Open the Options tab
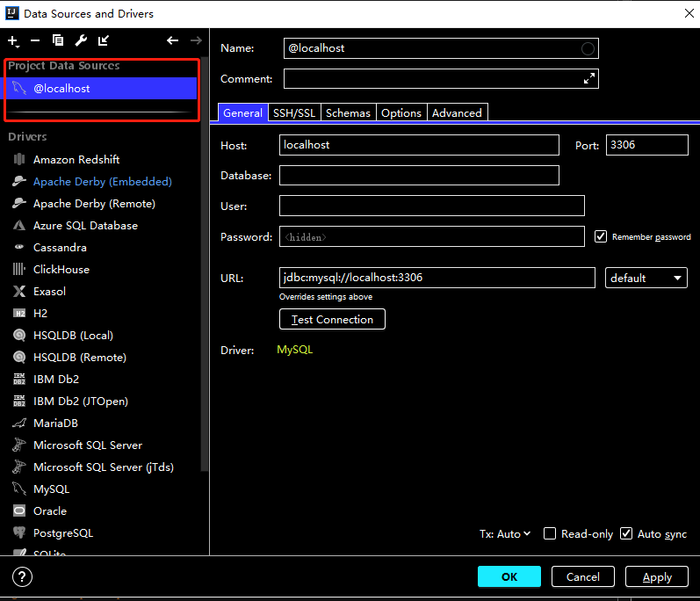 point(401,113)
